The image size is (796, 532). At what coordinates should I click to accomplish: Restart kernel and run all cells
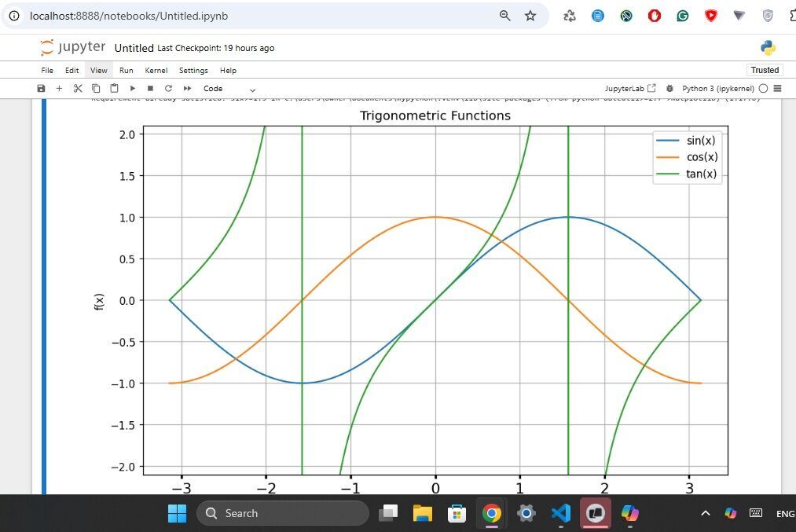tap(187, 89)
